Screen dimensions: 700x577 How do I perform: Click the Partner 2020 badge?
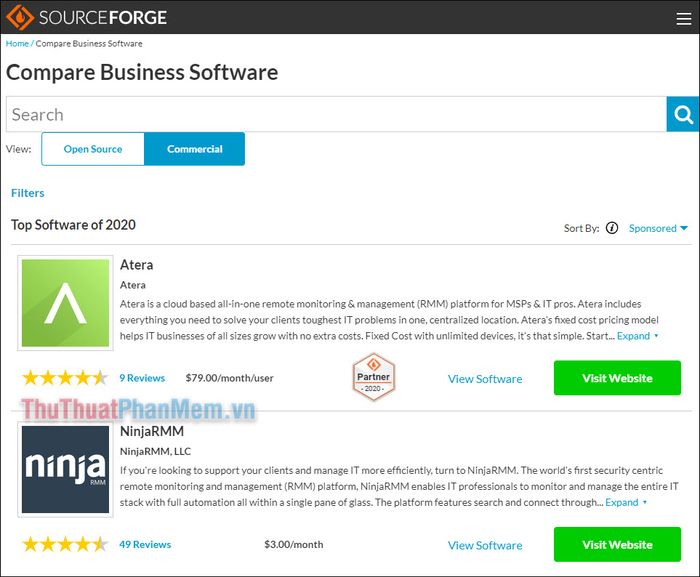coord(374,377)
